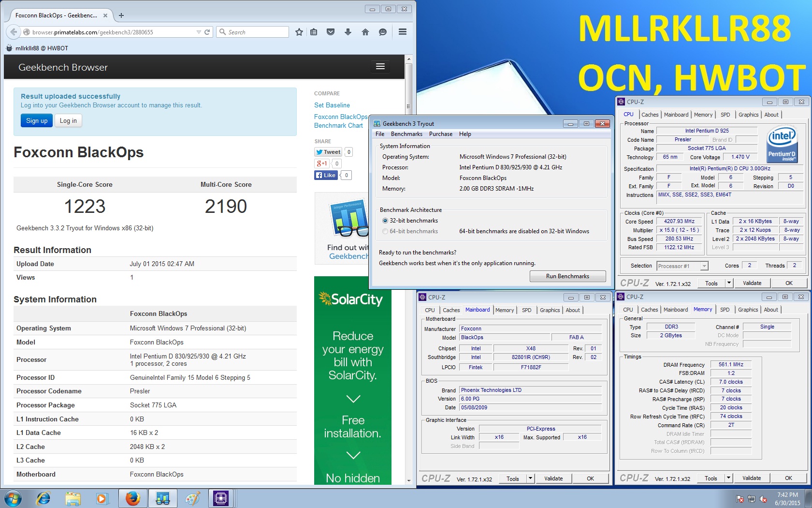812x508 pixels.
Task: Click the Firefox search field
Action: coord(252,32)
